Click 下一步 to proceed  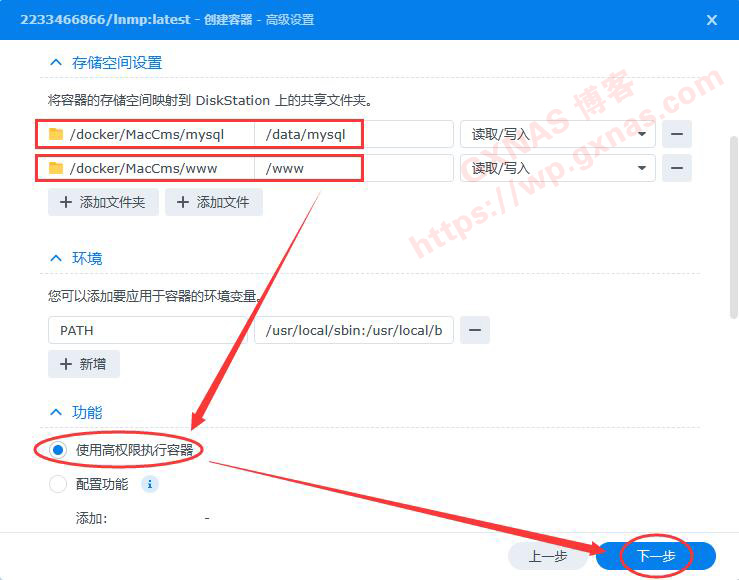tap(656, 556)
